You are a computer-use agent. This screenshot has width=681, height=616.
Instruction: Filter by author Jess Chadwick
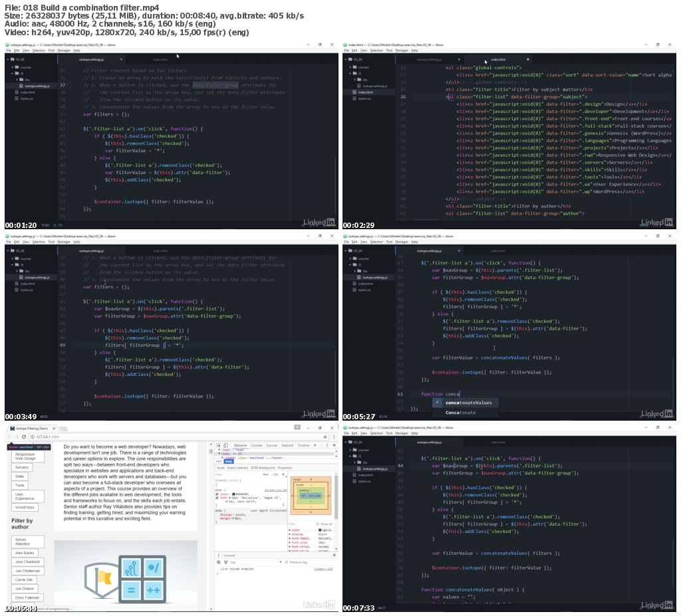[x=28, y=562]
